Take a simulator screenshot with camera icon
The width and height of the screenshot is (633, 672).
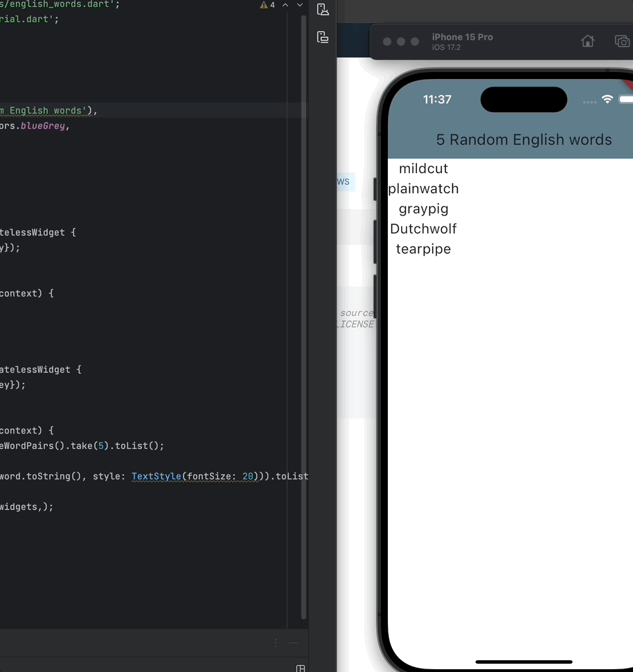pyautogui.click(x=623, y=41)
